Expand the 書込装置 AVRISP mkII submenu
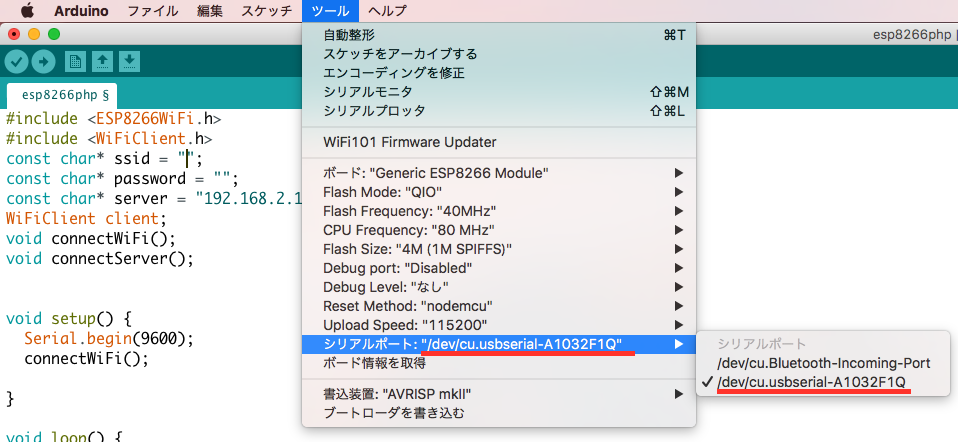The height and width of the screenshot is (442, 958). tap(499, 394)
